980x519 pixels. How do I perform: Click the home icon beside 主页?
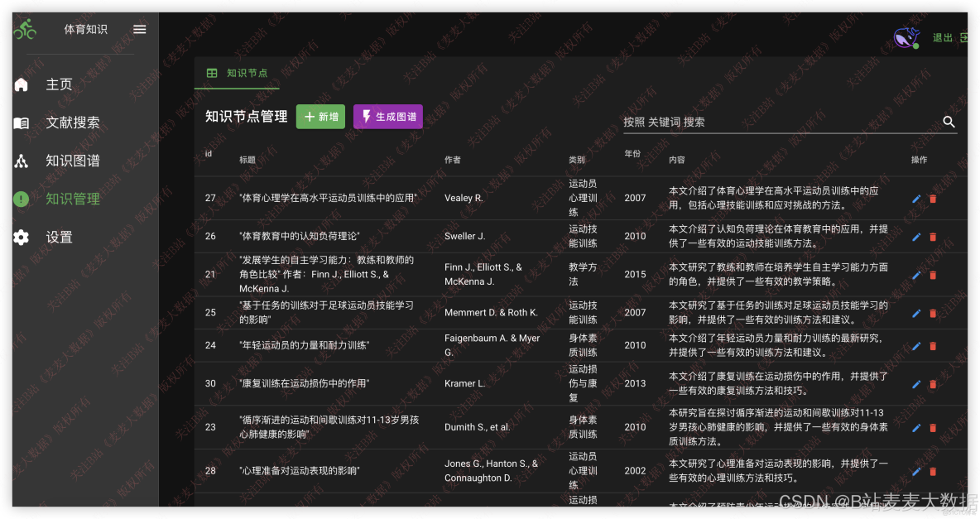(22, 84)
